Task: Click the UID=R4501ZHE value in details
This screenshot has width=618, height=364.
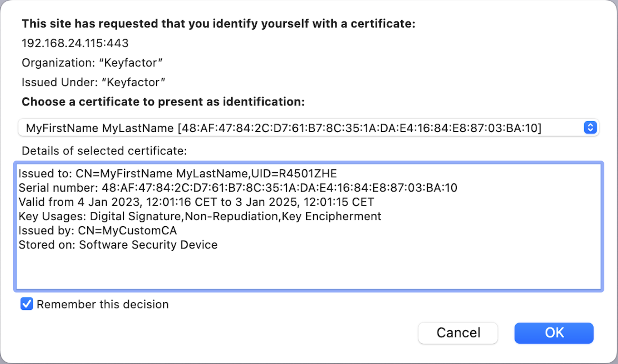Action: pos(294,174)
